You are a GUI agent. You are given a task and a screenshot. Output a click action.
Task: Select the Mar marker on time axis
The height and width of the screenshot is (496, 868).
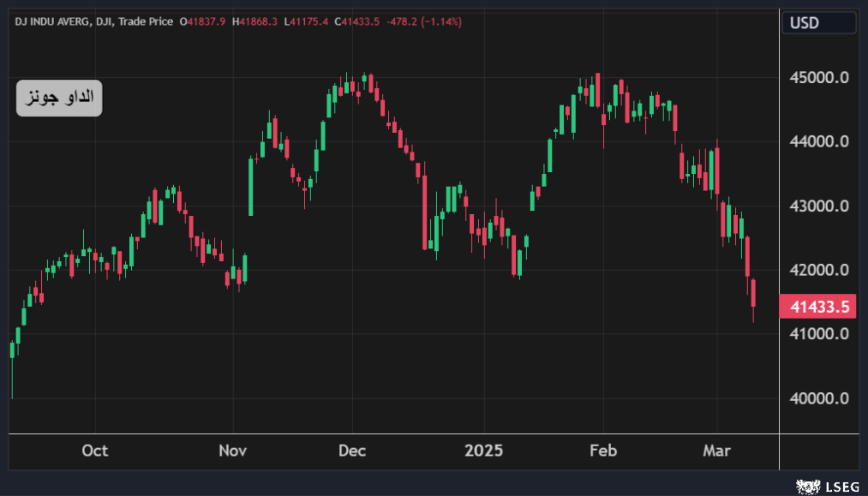[x=717, y=451]
